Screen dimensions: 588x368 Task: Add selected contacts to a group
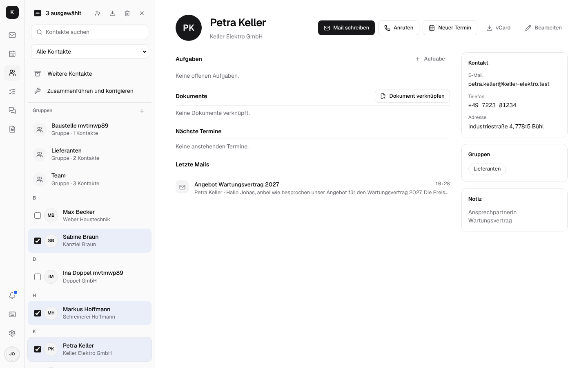pos(98,13)
